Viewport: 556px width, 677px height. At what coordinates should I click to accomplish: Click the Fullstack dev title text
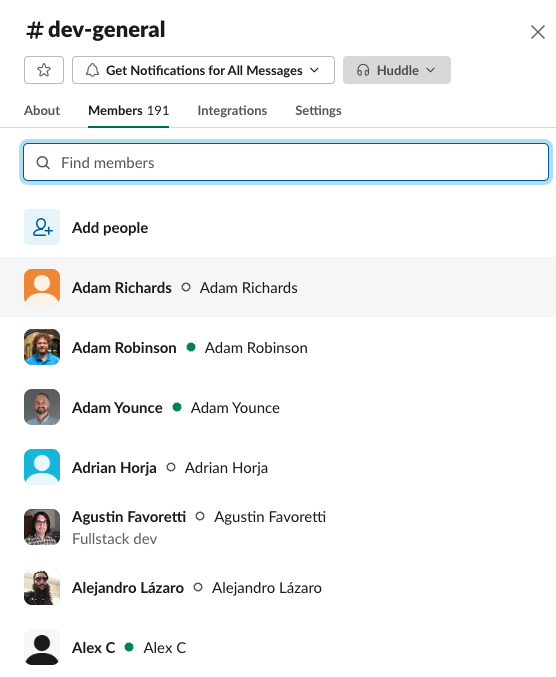[x=114, y=539]
